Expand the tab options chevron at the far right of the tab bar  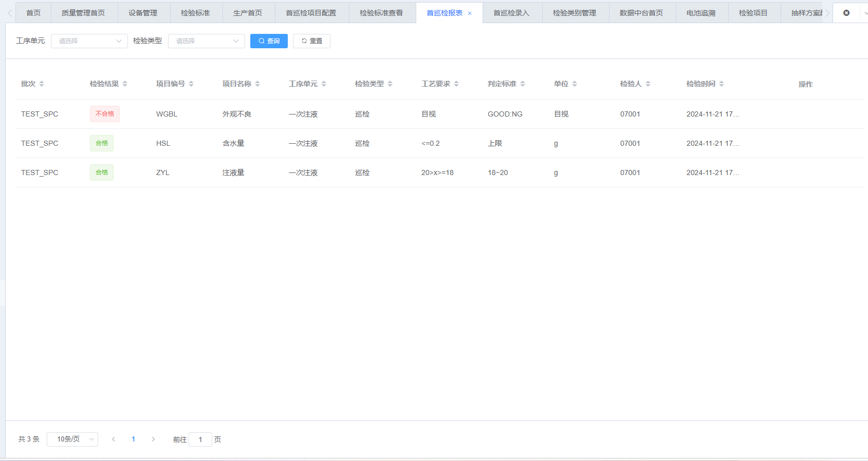(x=865, y=13)
